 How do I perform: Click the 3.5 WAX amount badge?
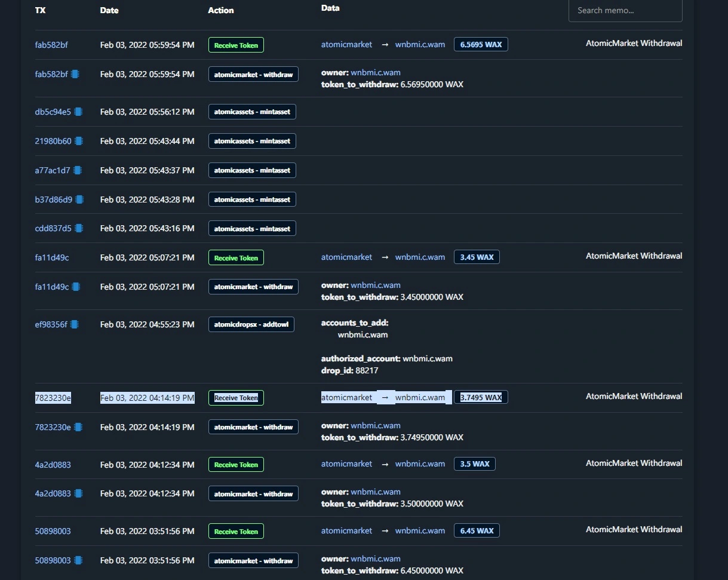coord(474,464)
